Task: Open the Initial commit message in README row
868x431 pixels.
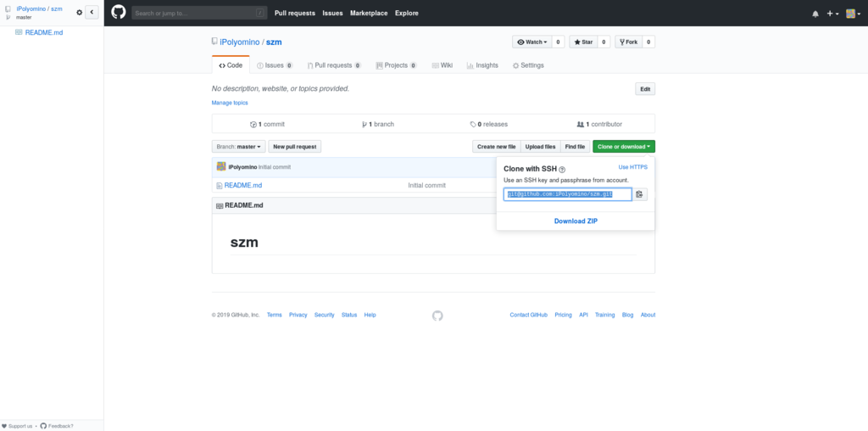Action: tap(427, 186)
